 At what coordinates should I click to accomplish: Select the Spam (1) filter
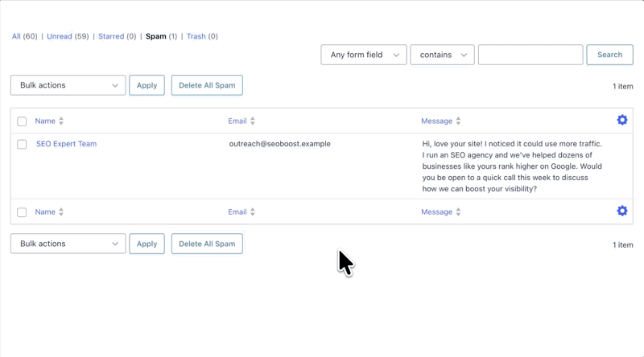tap(162, 36)
